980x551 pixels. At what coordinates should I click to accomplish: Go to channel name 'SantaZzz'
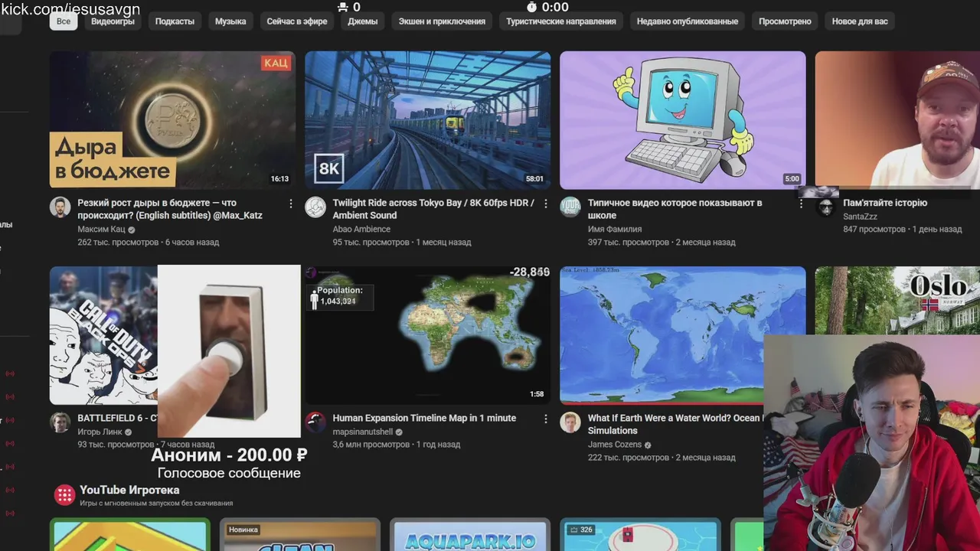pyautogui.click(x=860, y=217)
